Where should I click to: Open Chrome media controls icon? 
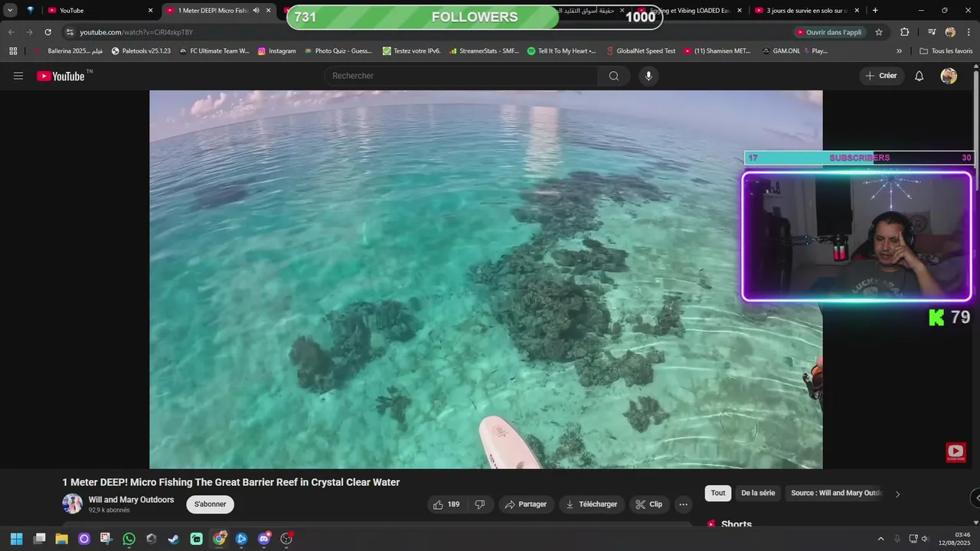pos(932,32)
